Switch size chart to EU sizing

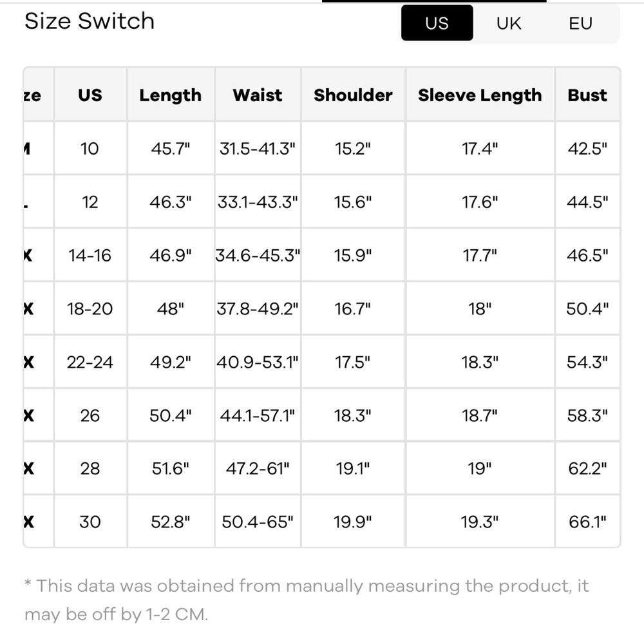tap(580, 23)
